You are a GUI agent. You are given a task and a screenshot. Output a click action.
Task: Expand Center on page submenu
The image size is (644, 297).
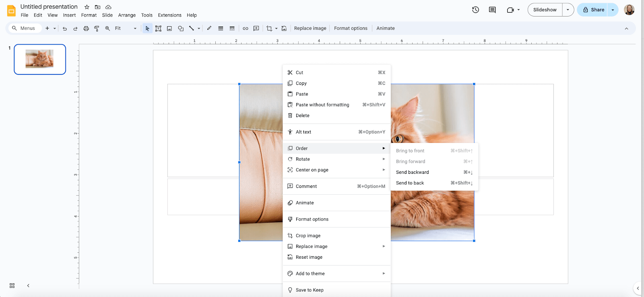click(336, 170)
